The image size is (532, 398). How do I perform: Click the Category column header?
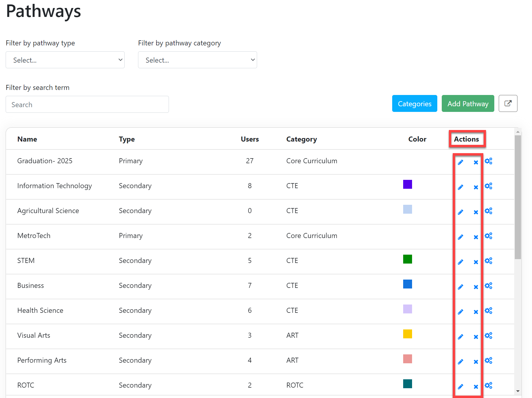point(302,139)
